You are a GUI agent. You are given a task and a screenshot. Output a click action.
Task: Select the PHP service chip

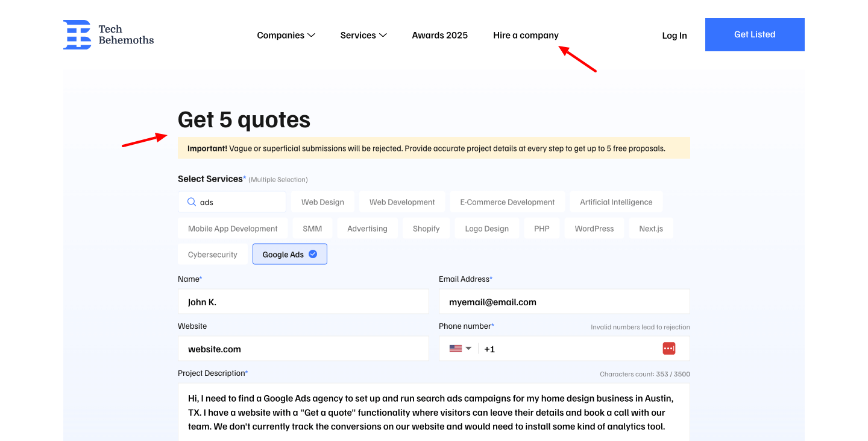point(542,229)
